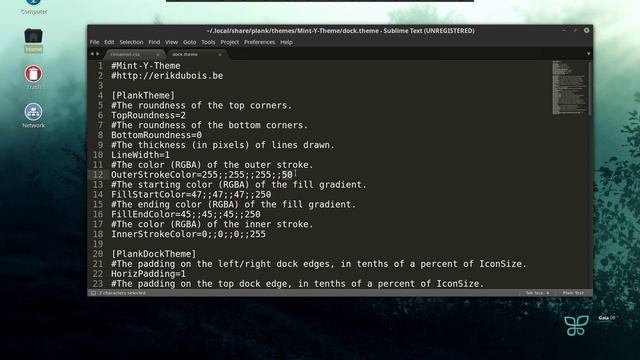Open the Home folder desktop icon

[x=33, y=40]
